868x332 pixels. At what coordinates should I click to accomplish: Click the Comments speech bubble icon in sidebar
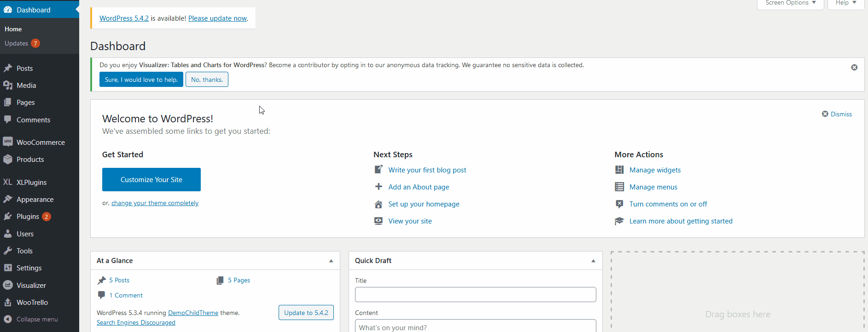pyautogui.click(x=8, y=120)
